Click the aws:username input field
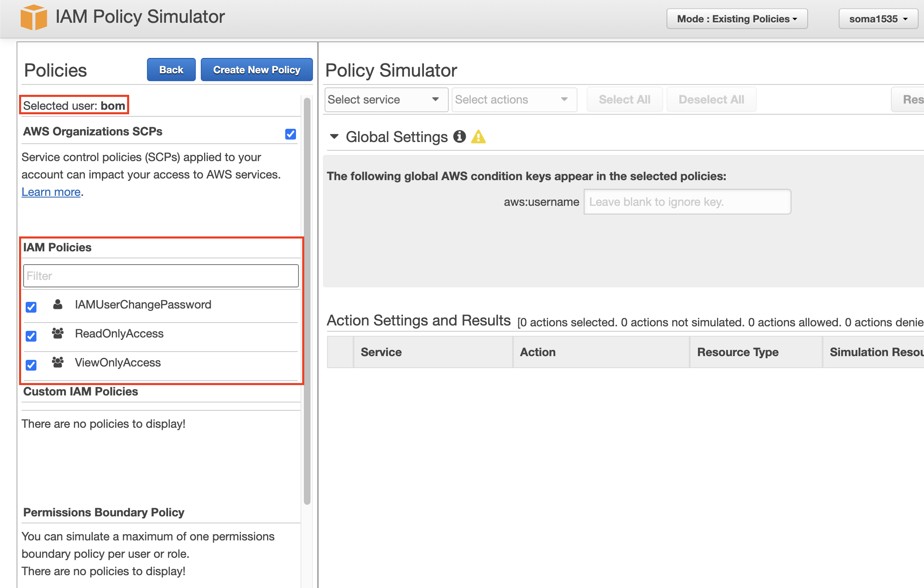 [x=687, y=202]
